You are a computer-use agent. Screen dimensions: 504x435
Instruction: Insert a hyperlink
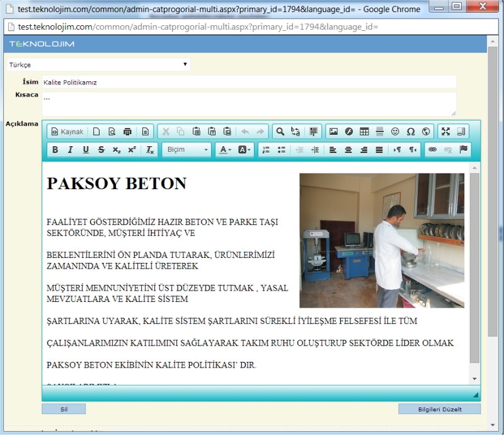pyautogui.click(x=433, y=149)
